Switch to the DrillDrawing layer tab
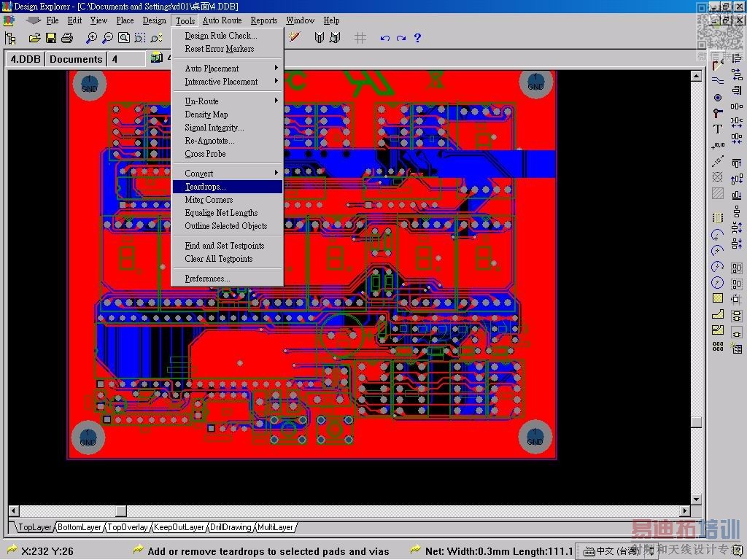Image resolution: width=747 pixels, height=560 pixels. coord(231,527)
